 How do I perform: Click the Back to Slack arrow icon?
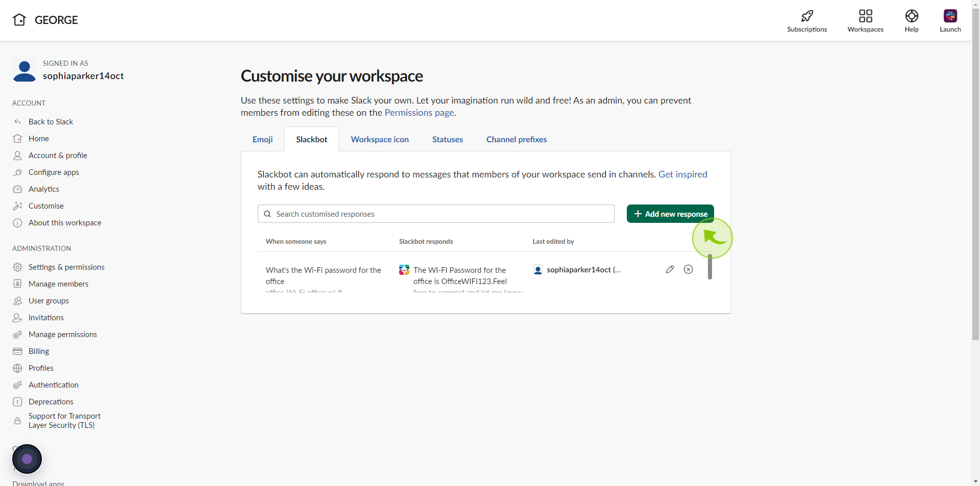(17, 122)
